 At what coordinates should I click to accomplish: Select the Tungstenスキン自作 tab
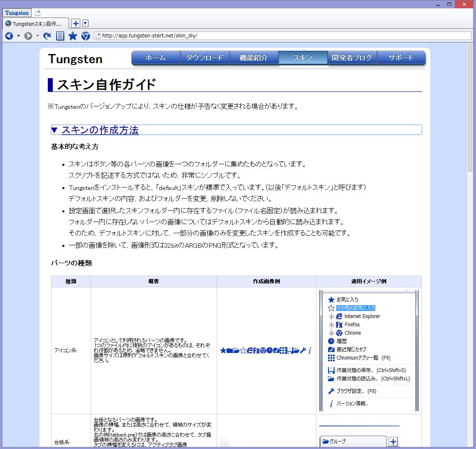click(36, 24)
